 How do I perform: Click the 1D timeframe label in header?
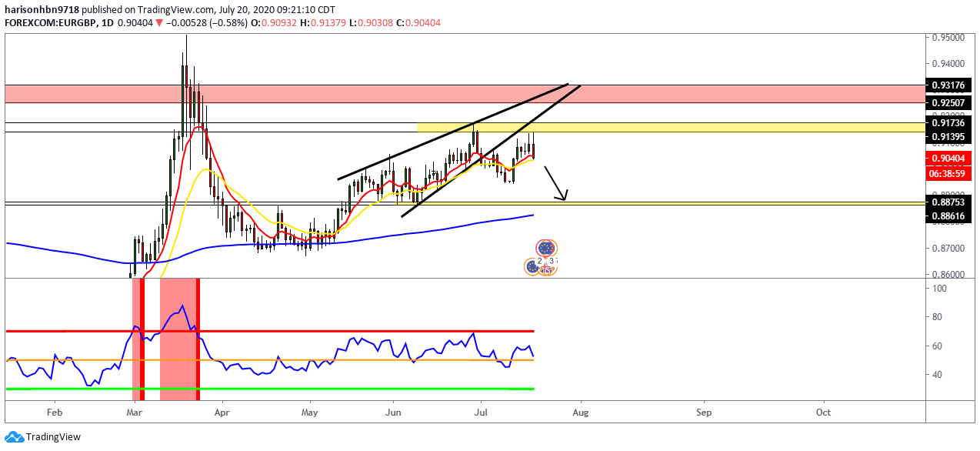click(x=108, y=23)
